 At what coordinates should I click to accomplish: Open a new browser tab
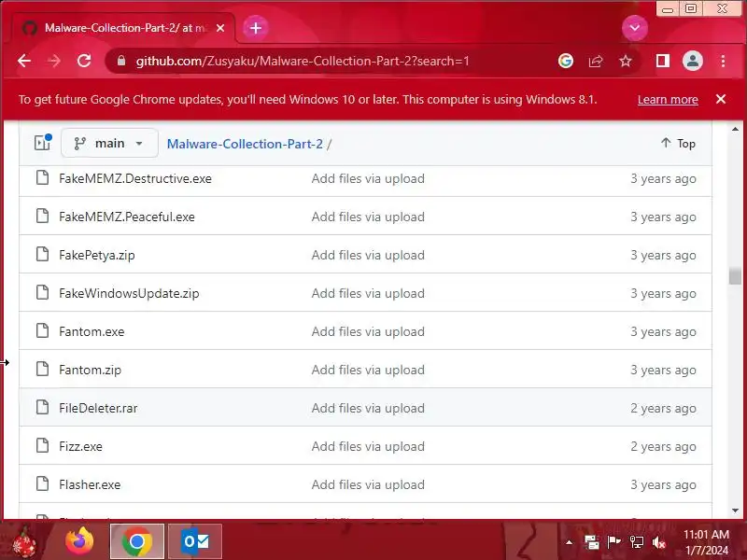coord(256,28)
